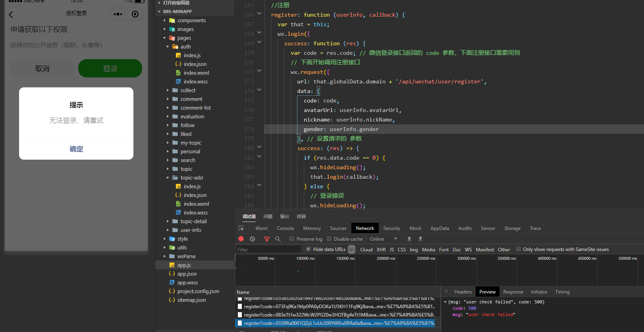Toggle the JS request type filter

click(392, 249)
